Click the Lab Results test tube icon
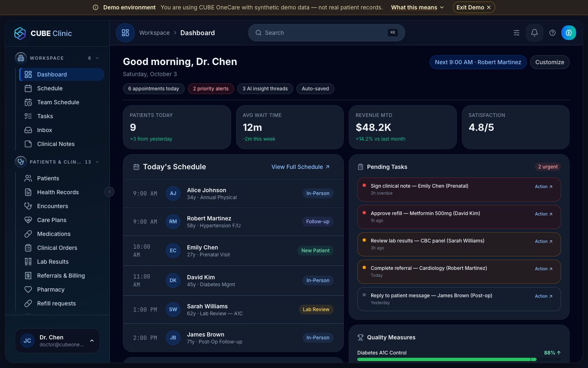The height and width of the screenshot is (368, 588). coord(28,262)
